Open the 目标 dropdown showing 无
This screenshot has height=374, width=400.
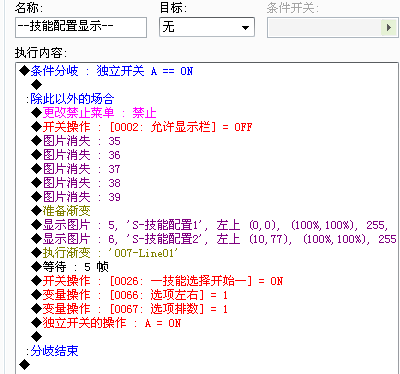coord(207,27)
